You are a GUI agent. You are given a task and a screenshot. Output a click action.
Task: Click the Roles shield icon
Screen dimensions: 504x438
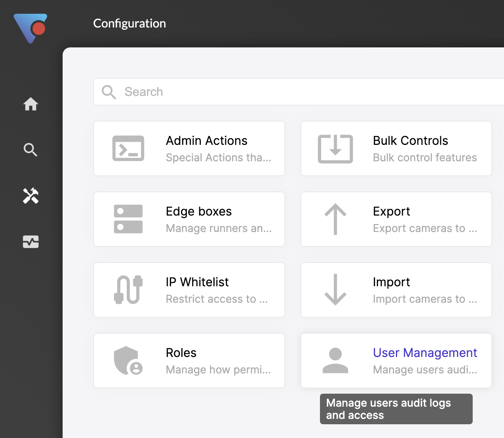coord(128,360)
